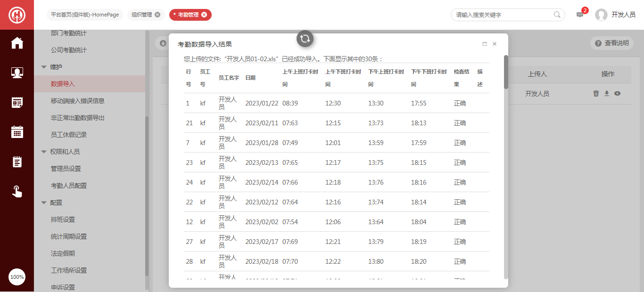This screenshot has width=644, height=292.
Task: Click the red company logo icon
Action: pyautogui.click(x=17, y=15)
